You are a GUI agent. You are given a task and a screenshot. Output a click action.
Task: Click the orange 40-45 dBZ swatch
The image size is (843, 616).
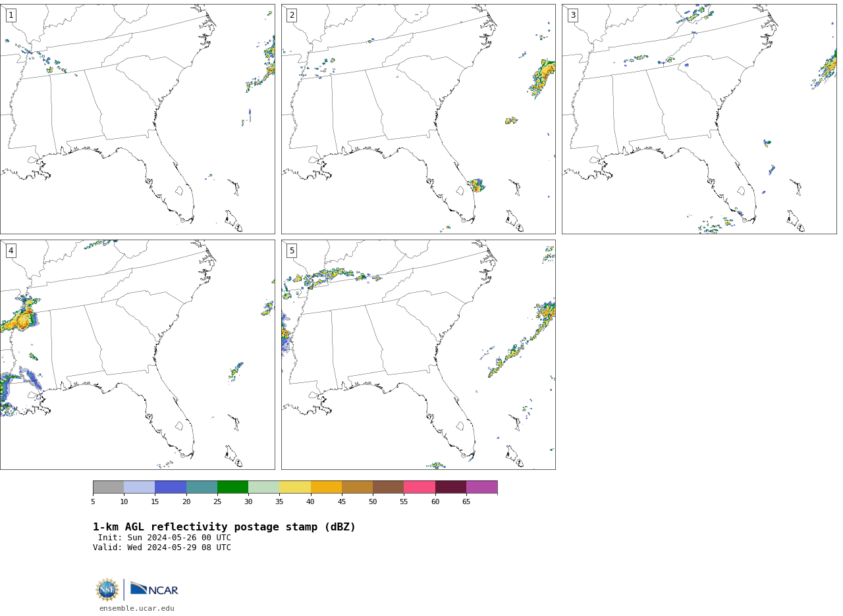326,487
